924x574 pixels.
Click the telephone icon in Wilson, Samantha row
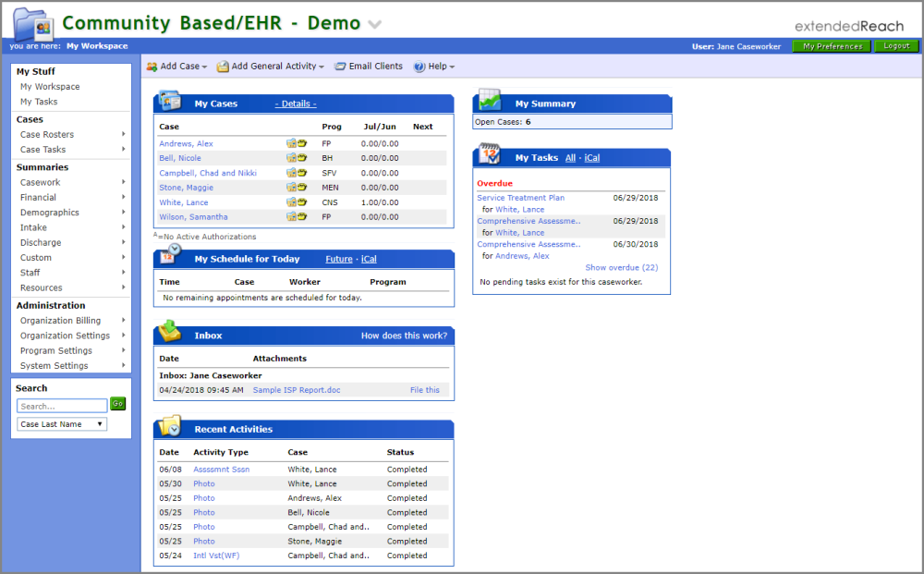click(302, 217)
